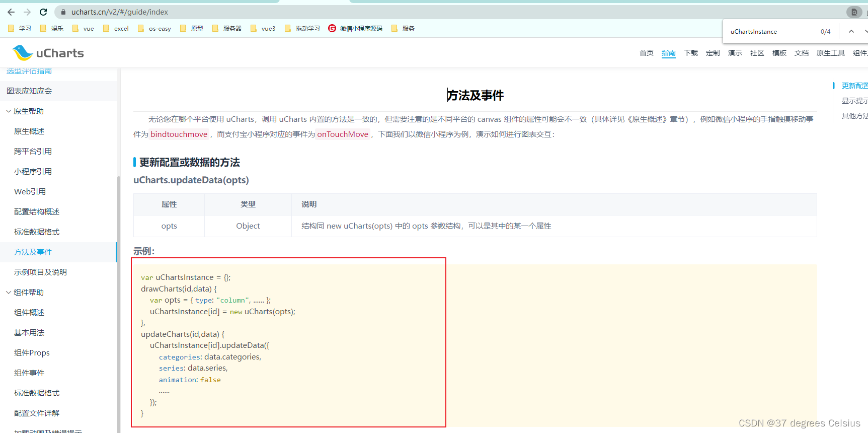Open 组件概述 in sidebar
The width and height of the screenshot is (868, 433).
(x=29, y=312)
